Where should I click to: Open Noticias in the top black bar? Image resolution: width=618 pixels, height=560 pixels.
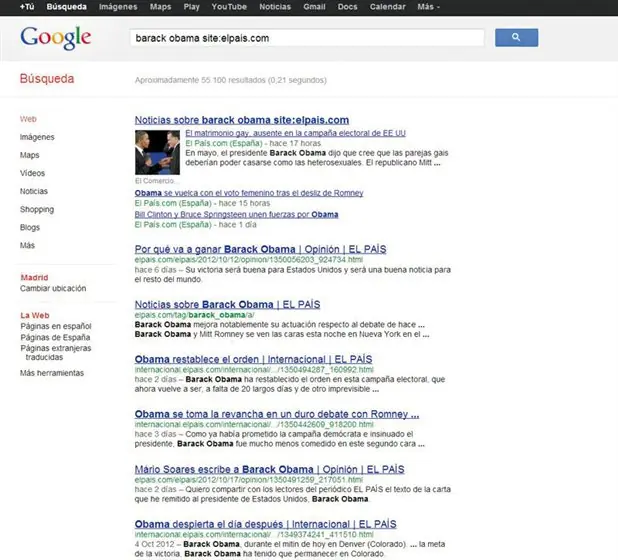click(x=275, y=7)
